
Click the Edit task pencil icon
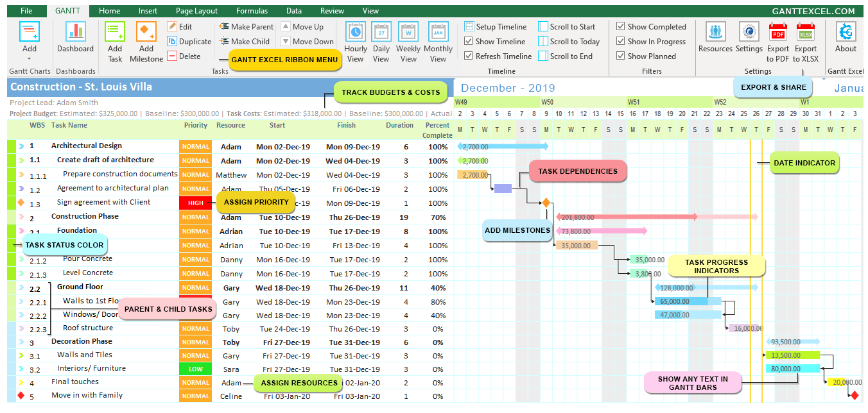click(x=172, y=26)
